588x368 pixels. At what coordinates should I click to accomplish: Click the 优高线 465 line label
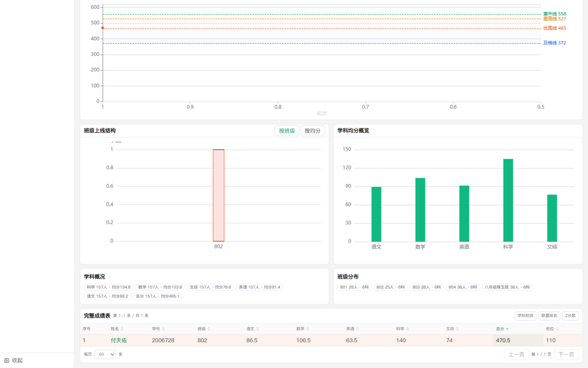(555, 28)
